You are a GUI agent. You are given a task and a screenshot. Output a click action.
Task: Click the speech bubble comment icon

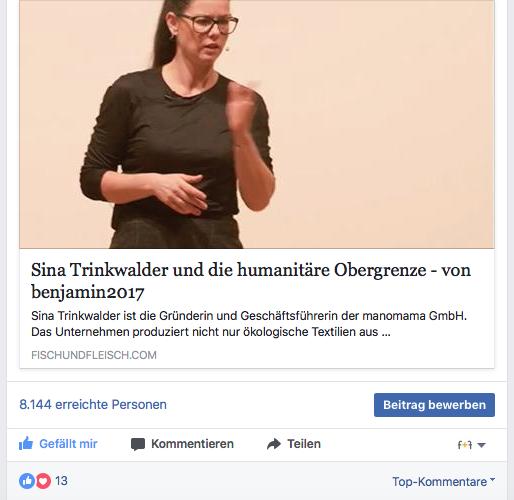coord(138,444)
